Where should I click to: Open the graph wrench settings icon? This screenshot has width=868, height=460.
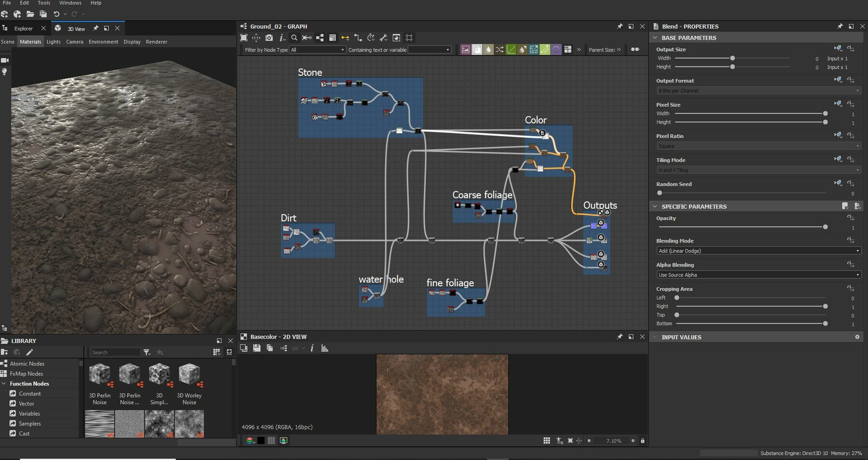click(384, 38)
